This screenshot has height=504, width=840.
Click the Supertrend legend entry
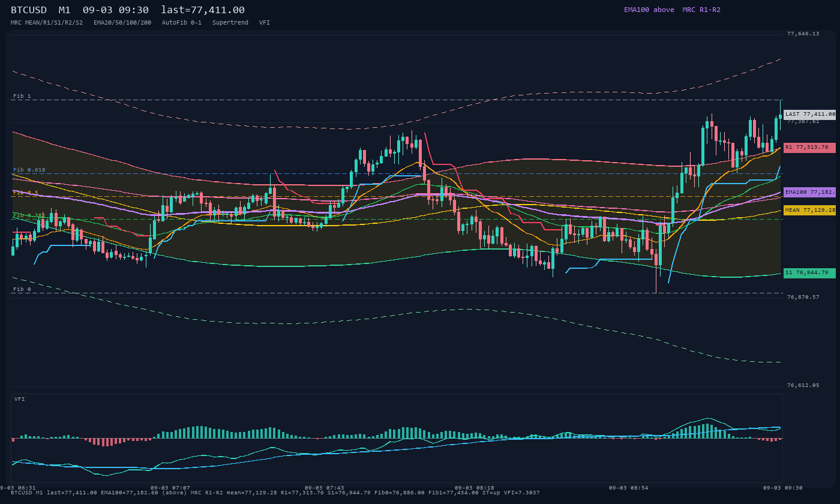(x=230, y=23)
